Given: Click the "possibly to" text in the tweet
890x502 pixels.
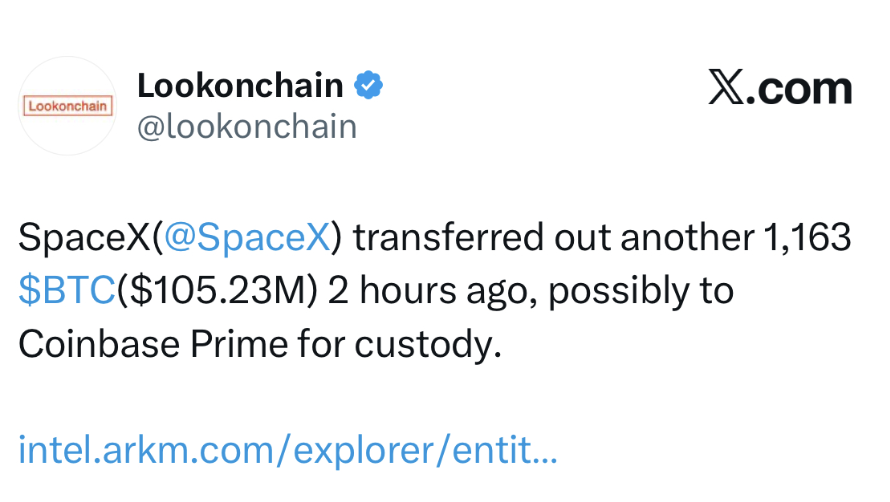Looking at the screenshot, I should pyautogui.click(x=641, y=291).
